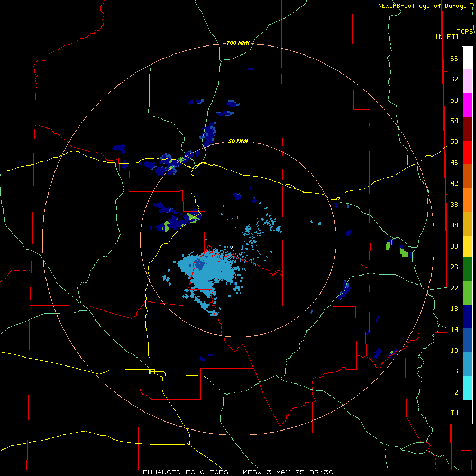Click the "NEXLAB-College of DuPage" credit text
The image size is (476, 476).
tap(422, 6)
